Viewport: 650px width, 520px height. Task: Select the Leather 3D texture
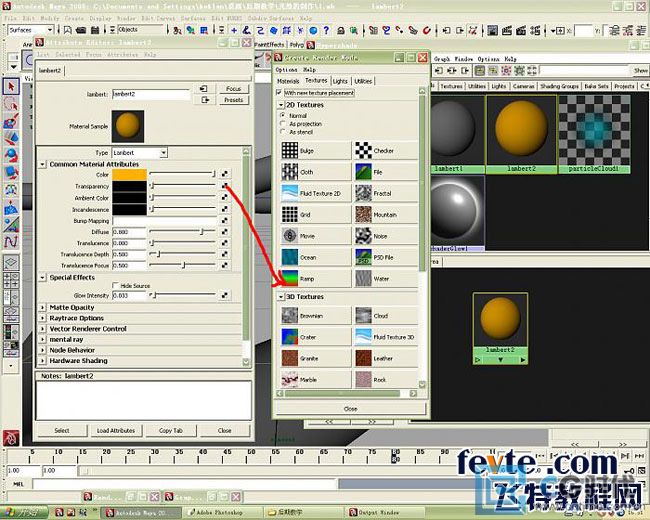(x=386, y=358)
